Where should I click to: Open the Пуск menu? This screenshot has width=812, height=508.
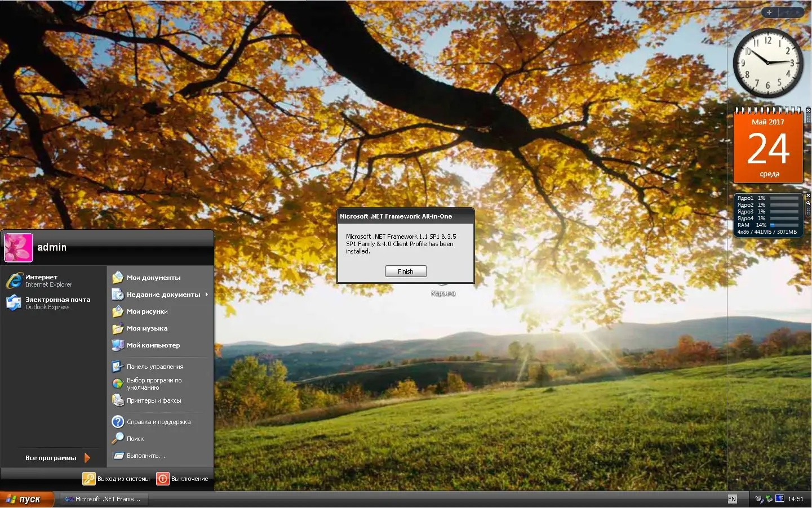click(x=25, y=499)
